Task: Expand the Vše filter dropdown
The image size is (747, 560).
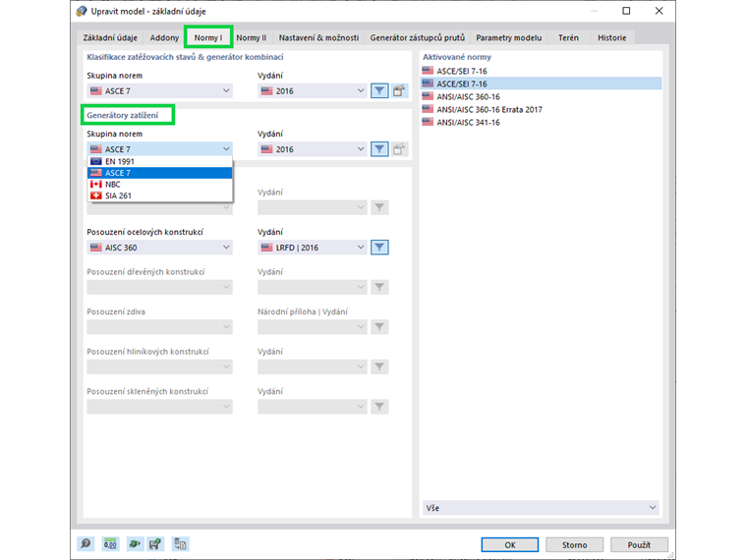Action: tap(541, 508)
